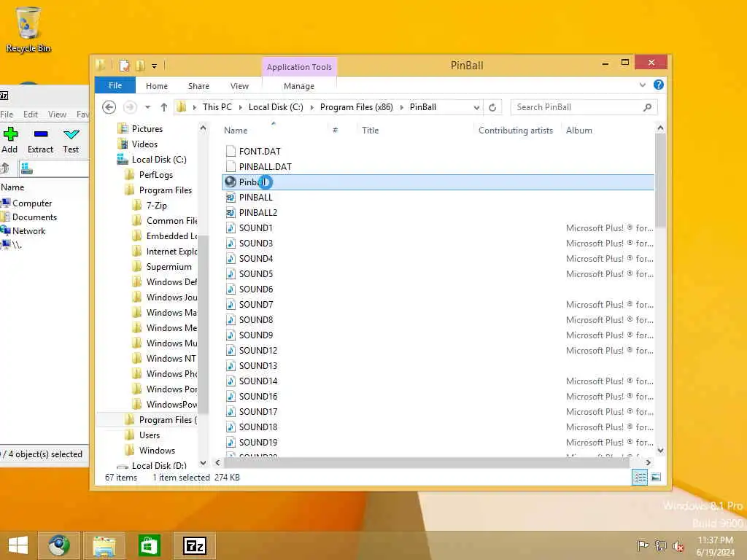Open File Explorer taskbar button
Viewport: 747px width, 560px height.
click(x=104, y=545)
